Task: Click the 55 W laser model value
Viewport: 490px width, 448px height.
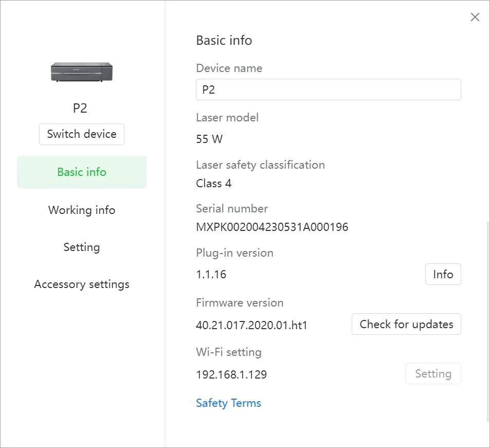Action: (209, 139)
